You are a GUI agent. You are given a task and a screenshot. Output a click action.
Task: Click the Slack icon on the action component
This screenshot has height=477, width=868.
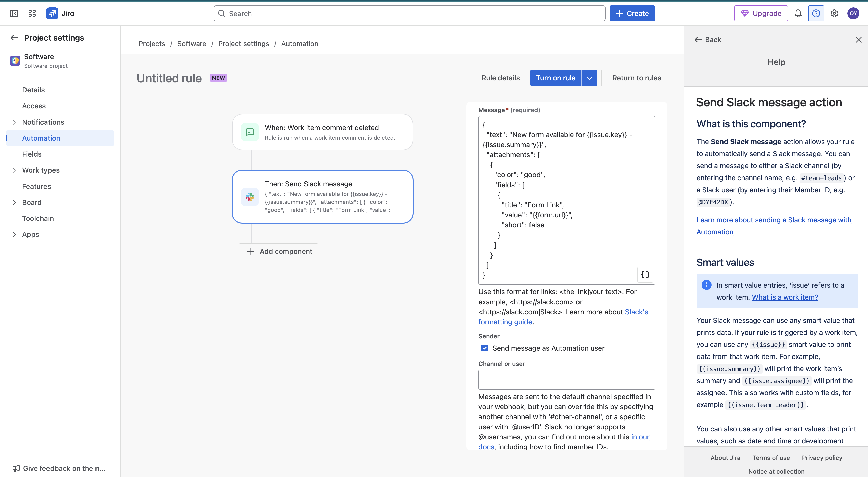coord(250,197)
